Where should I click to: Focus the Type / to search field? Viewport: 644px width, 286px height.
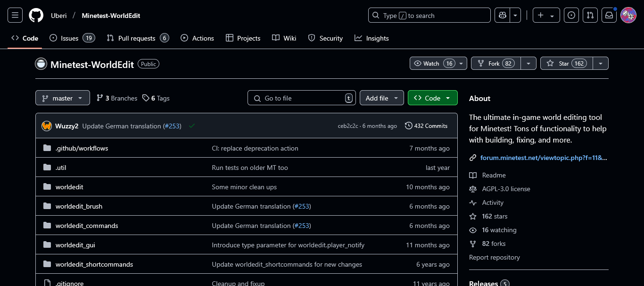point(429,16)
